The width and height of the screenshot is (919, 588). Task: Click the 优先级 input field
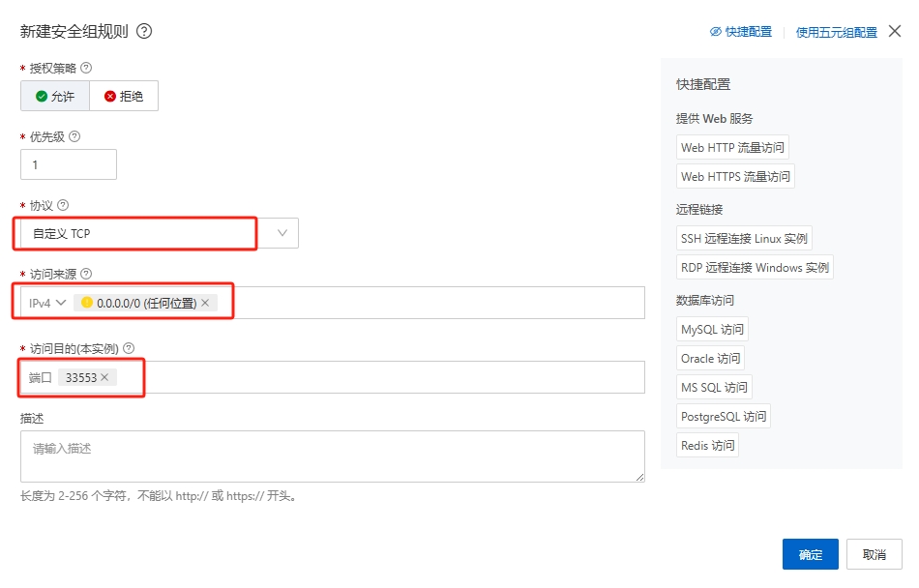(68, 164)
